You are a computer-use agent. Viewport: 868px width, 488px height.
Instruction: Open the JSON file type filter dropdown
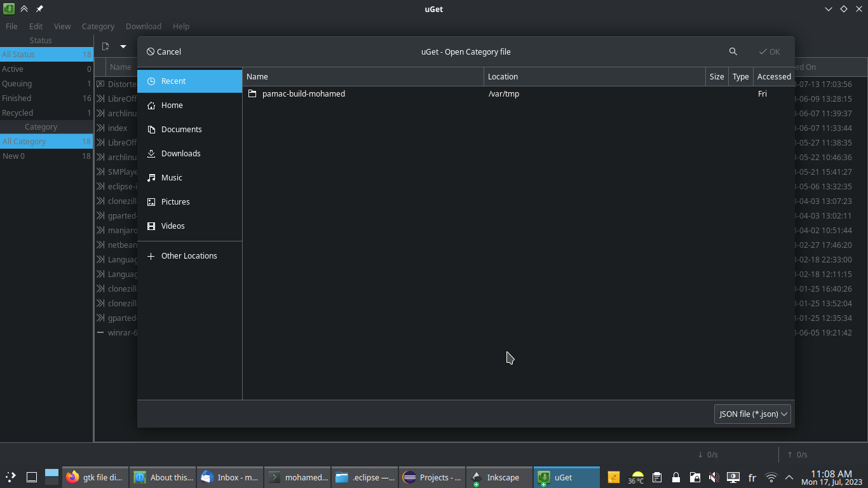[752, 414]
